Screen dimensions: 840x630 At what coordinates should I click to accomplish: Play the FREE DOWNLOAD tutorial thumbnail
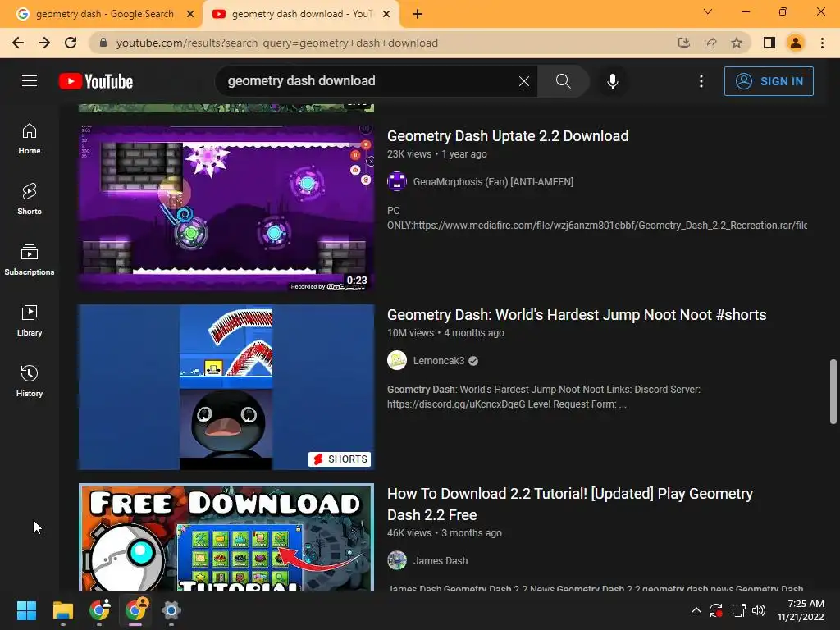226,536
